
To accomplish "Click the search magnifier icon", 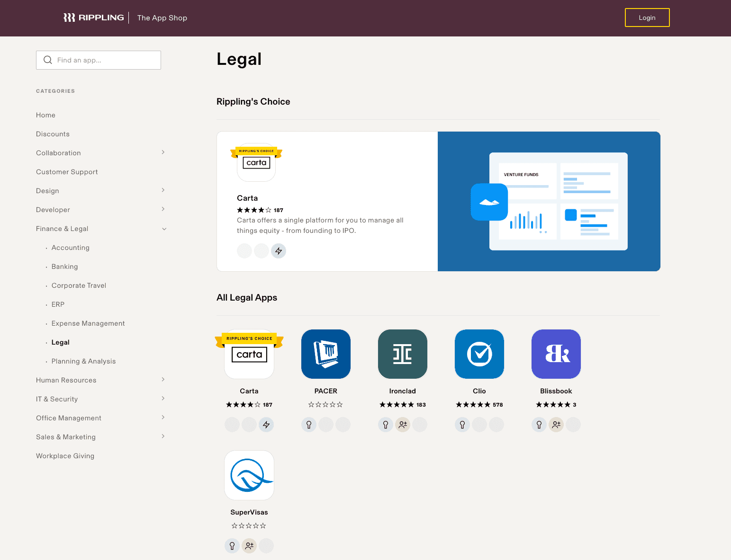I will click(x=48, y=60).
